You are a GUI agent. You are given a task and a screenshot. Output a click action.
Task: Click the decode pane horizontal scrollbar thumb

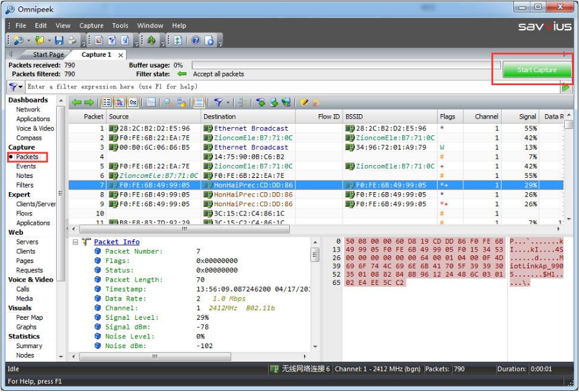(155, 357)
